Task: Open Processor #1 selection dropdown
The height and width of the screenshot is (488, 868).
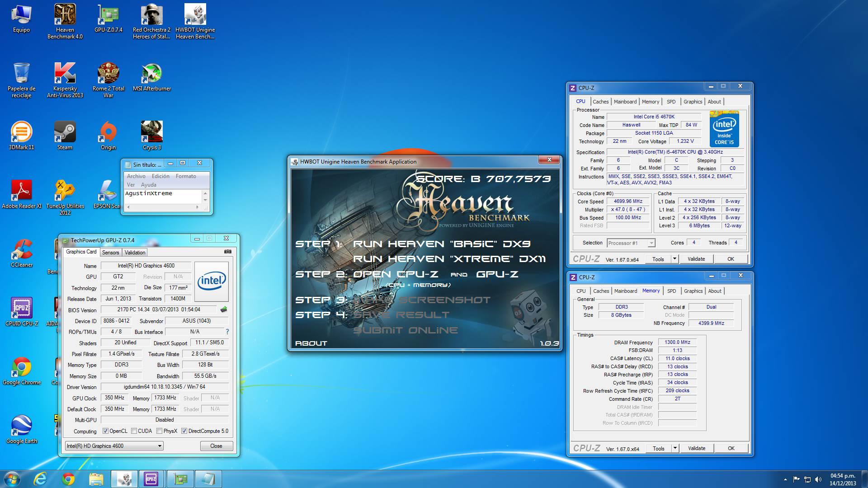Action: coord(631,243)
